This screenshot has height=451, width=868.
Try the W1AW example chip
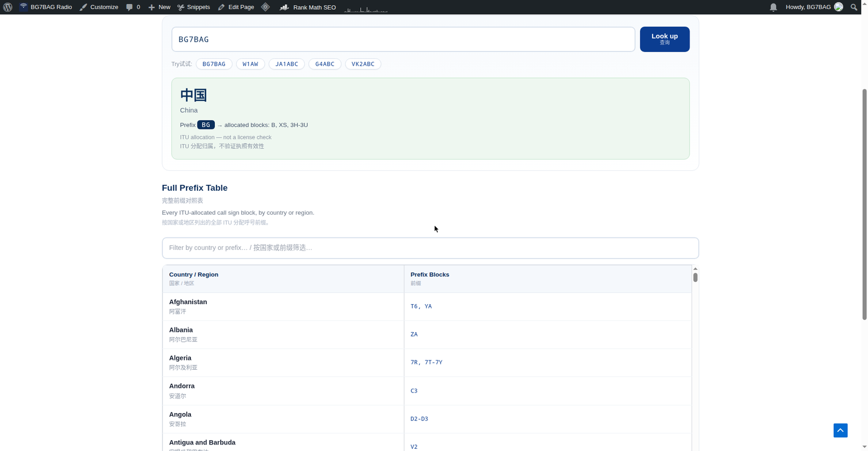[x=250, y=64]
